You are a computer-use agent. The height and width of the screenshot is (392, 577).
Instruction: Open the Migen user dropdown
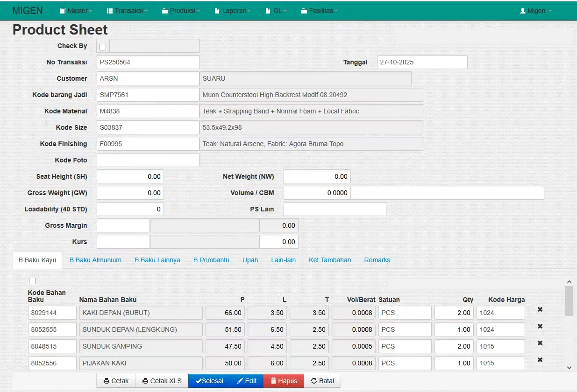[536, 10]
